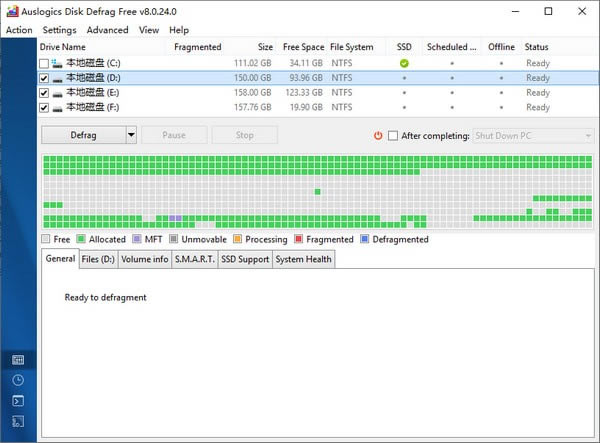The width and height of the screenshot is (600, 443).
Task: Click the isolated green block in cluster map
Action: click(318, 192)
